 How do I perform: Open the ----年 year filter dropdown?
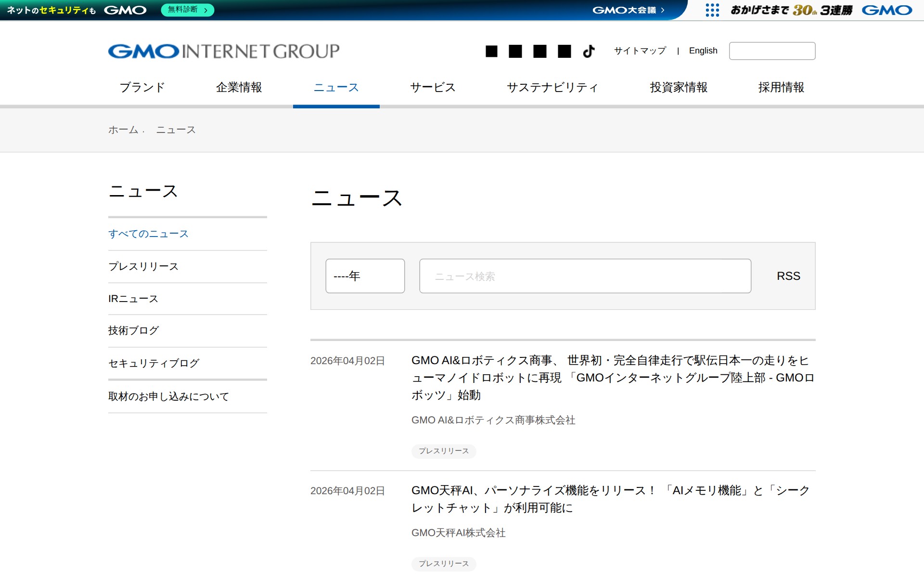[365, 276]
